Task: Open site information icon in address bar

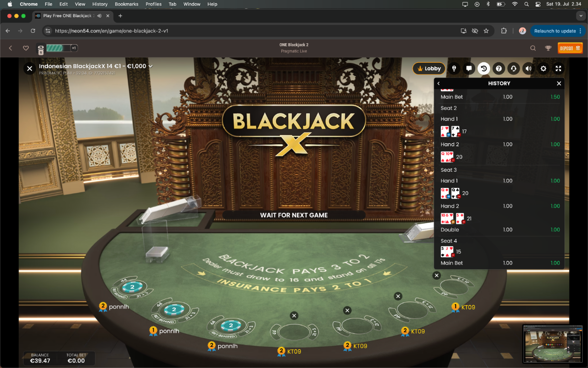Action: [x=48, y=30]
